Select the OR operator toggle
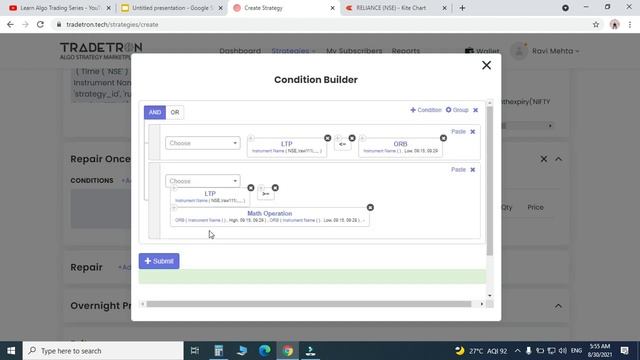Screen dimensions: 640x360 point(175,112)
